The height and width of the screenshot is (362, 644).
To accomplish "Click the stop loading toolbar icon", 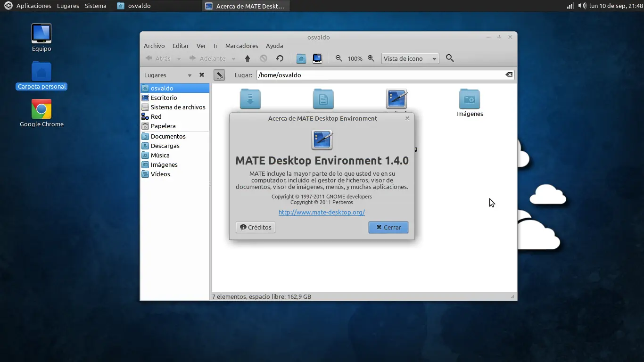I will click(x=264, y=58).
